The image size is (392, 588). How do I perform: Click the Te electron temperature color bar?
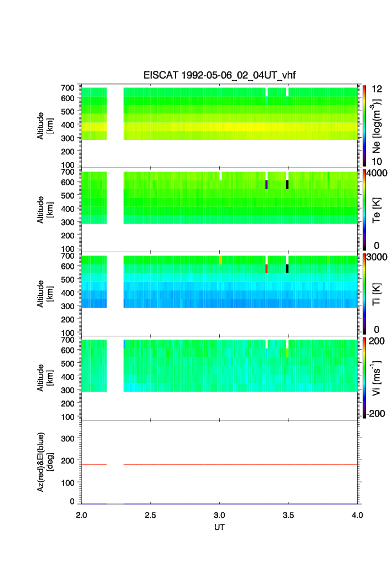[364, 210]
